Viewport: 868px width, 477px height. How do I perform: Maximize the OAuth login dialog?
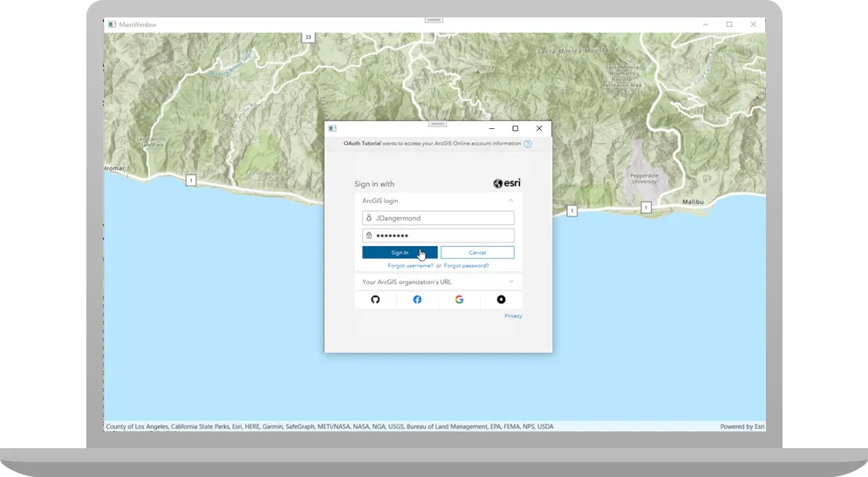pos(516,128)
